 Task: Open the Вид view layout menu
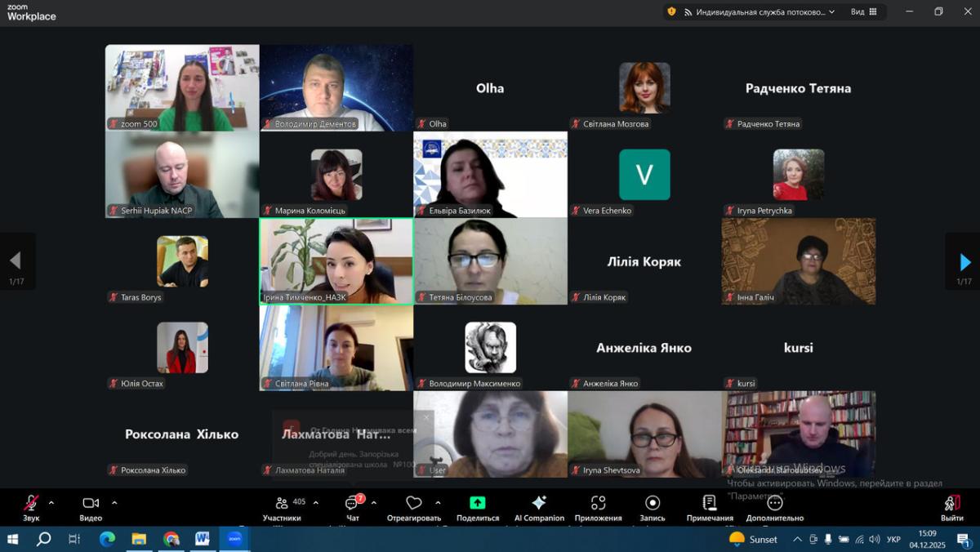pos(864,11)
